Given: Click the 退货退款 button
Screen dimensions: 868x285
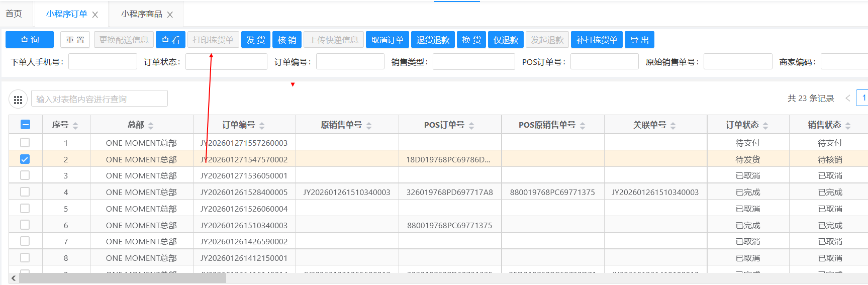Looking at the screenshot, I should click(433, 40).
